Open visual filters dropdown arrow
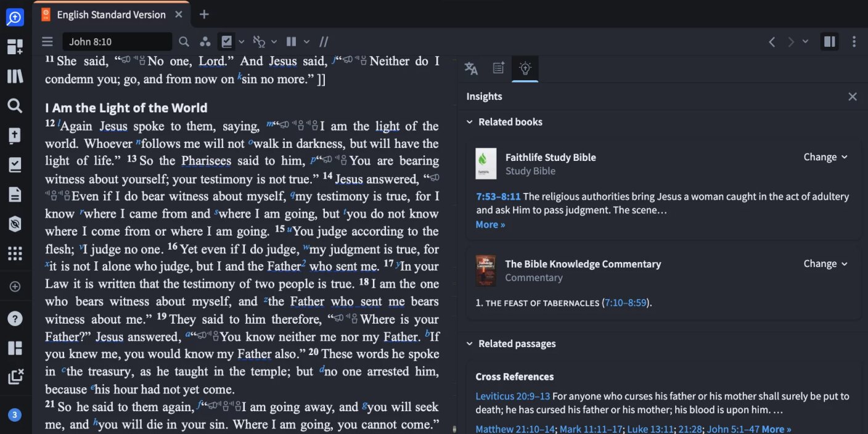 pos(242,42)
